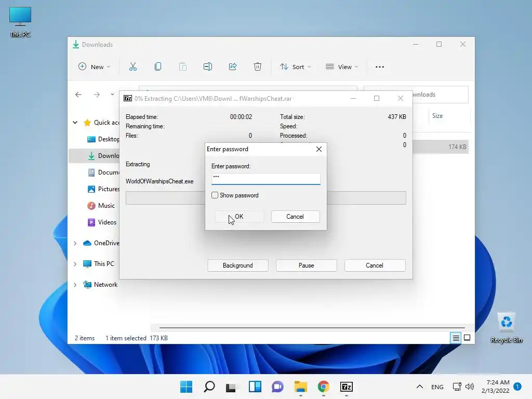Open This PC desktop icon
The image size is (532, 399).
pos(20,22)
